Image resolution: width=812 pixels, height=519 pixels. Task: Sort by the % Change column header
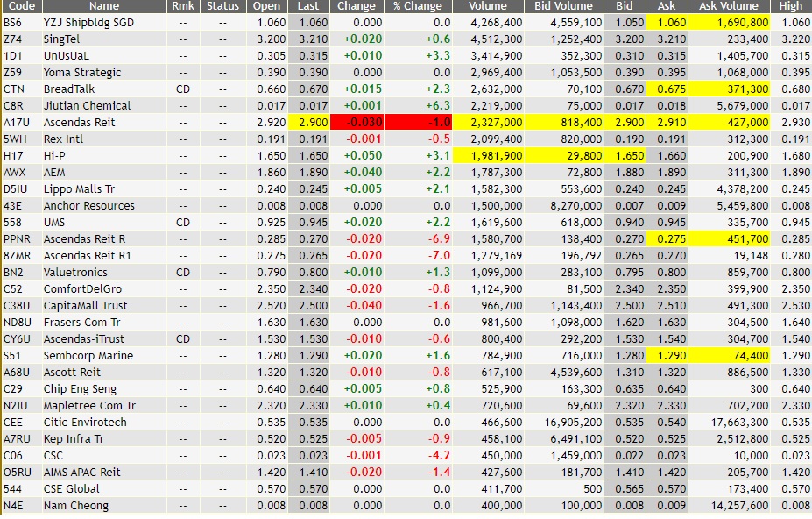pos(418,6)
